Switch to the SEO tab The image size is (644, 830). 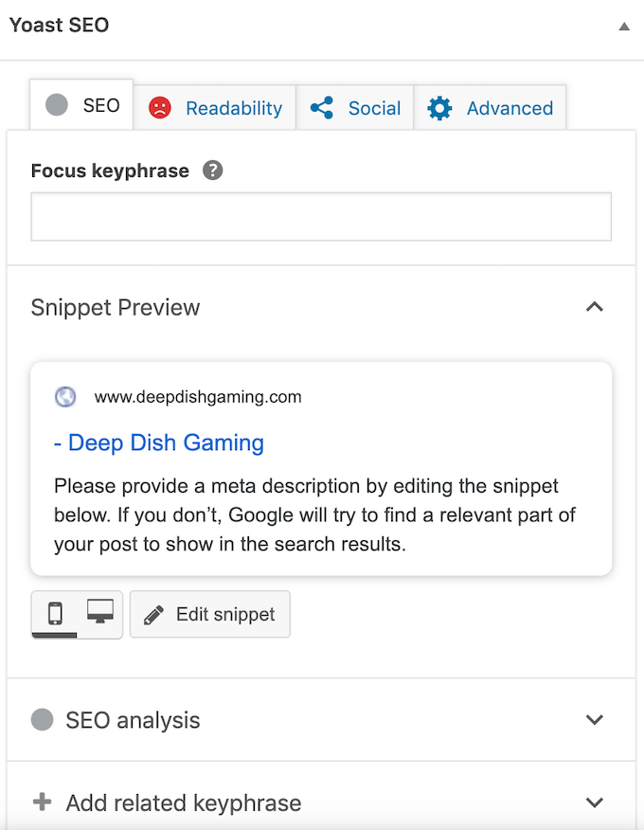pyautogui.click(x=81, y=105)
